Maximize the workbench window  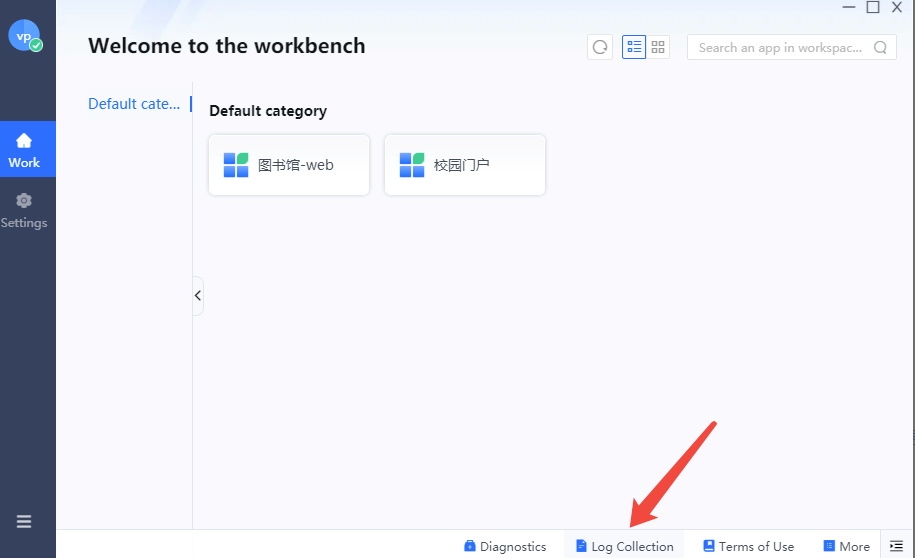pyautogui.click(x=873, y=7)
